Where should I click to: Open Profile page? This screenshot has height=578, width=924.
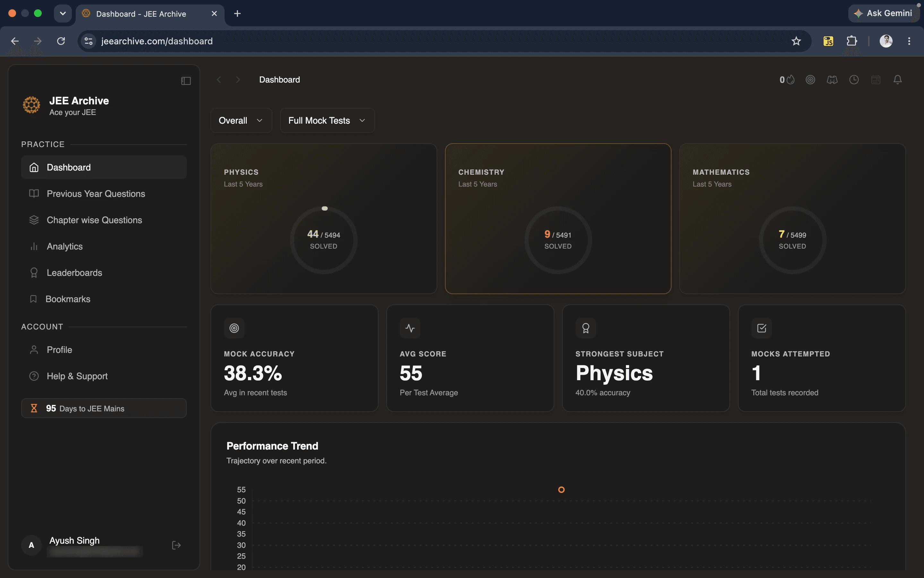click(104, 350)
